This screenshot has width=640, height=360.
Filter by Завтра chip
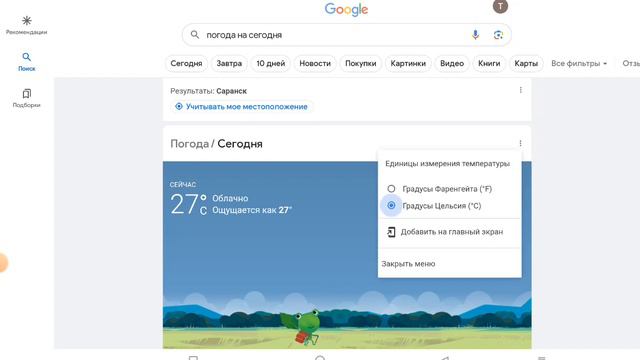coord(229,64)
